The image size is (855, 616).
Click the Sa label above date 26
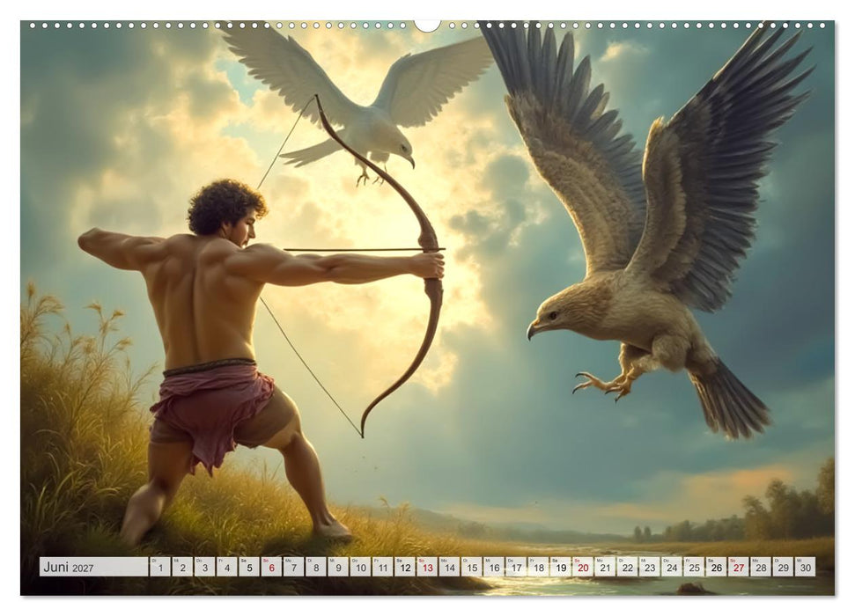click(x=709, y=561)
